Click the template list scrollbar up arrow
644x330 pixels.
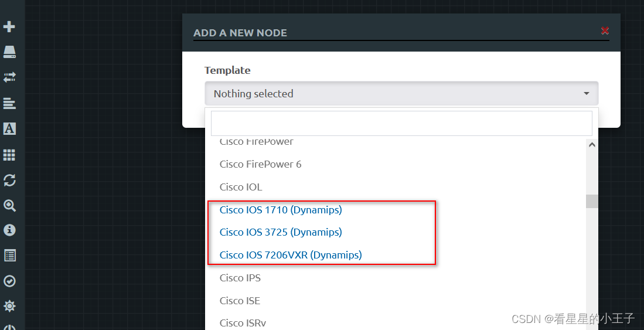(592, 145)
